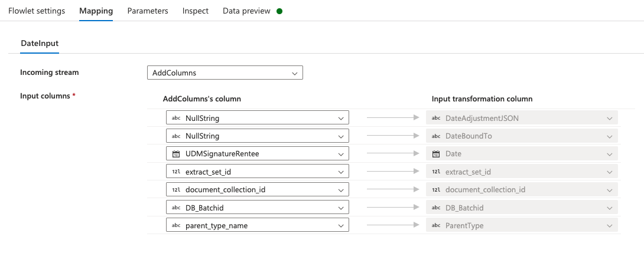
Task: Click the DateBoundTo input transformation field
Action: 522,136
